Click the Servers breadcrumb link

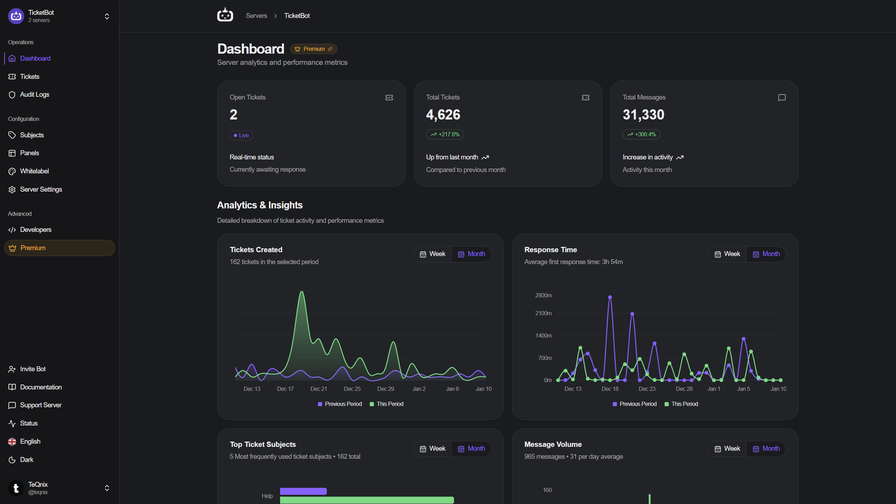click(256, 16)
